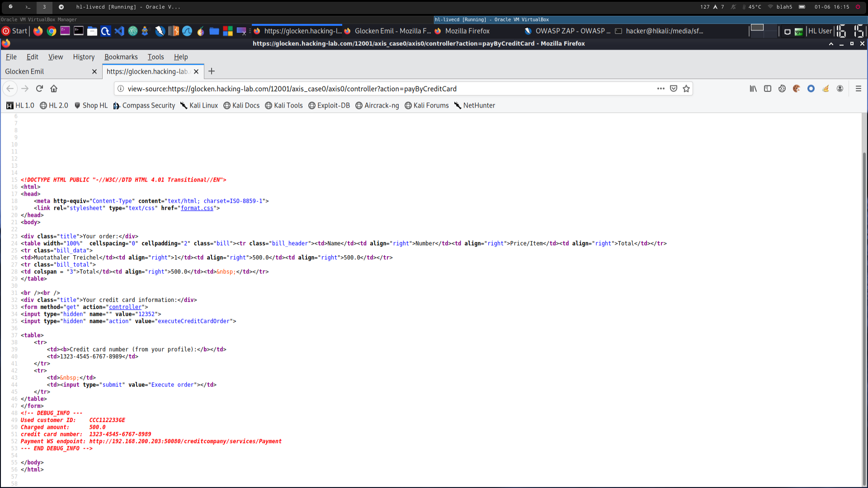Image resolution: width=868 pixels, height=488 pixels.
Task: Bookmark this page with the star icon
Action: coord(686,89)
